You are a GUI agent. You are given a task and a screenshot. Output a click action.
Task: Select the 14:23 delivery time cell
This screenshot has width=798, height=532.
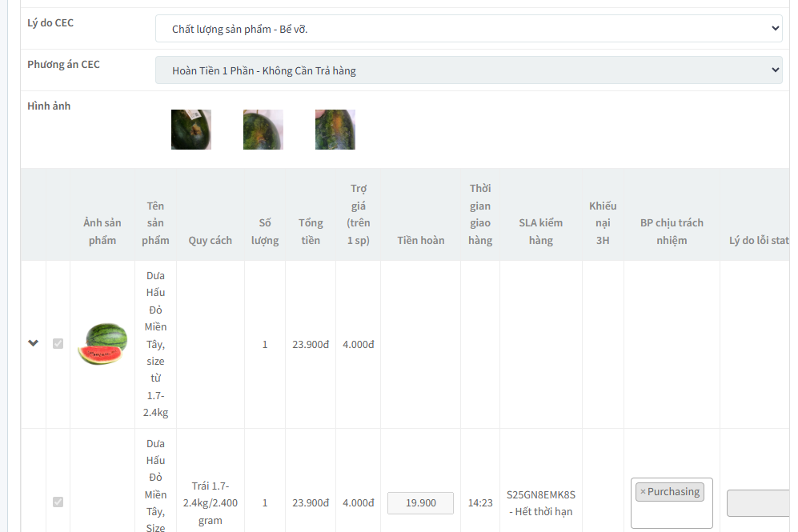[480, 502]
